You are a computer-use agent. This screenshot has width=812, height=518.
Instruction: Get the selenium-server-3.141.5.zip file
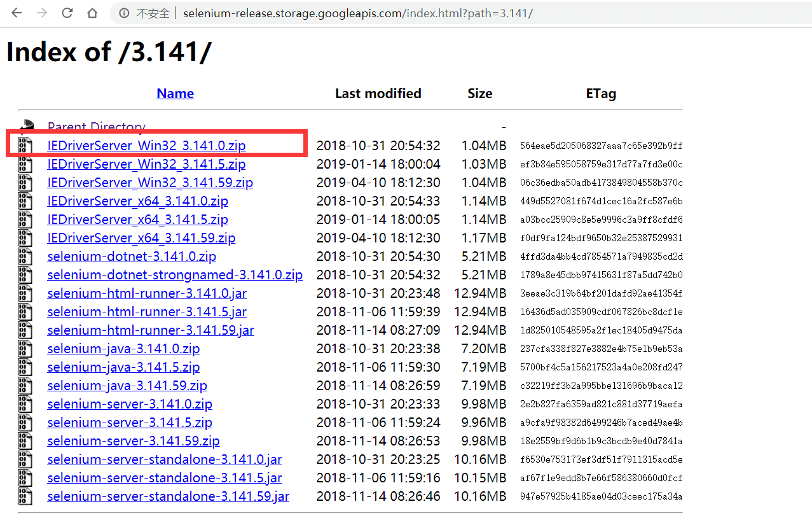[130, 423]
